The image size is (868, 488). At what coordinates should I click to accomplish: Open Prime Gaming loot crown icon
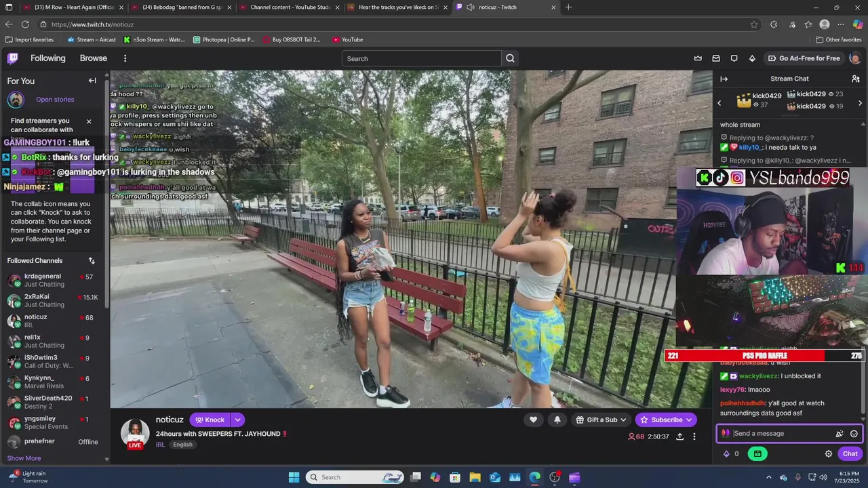pyautogui.click(x=698, y=58)
